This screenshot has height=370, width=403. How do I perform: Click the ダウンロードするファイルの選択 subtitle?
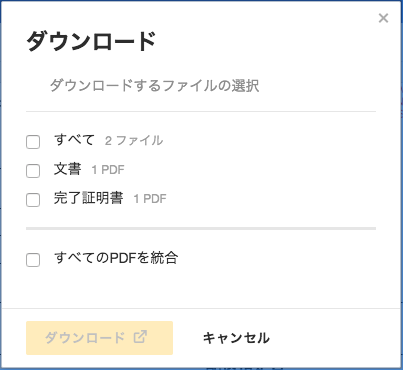point(154,86)
